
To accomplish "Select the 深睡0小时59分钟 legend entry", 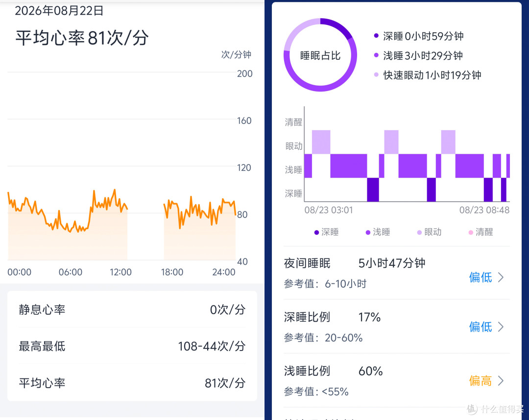I will point(419,36).
